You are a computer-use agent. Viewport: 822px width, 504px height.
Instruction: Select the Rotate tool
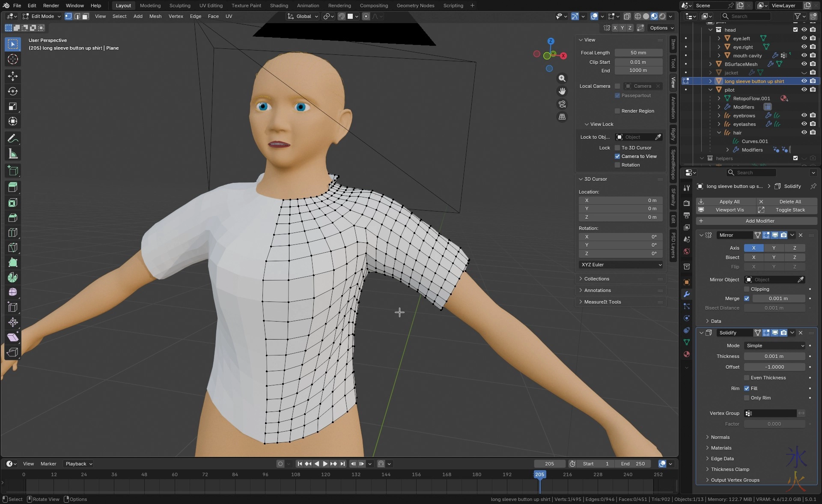pyautogui.click(x=13, y=91)
